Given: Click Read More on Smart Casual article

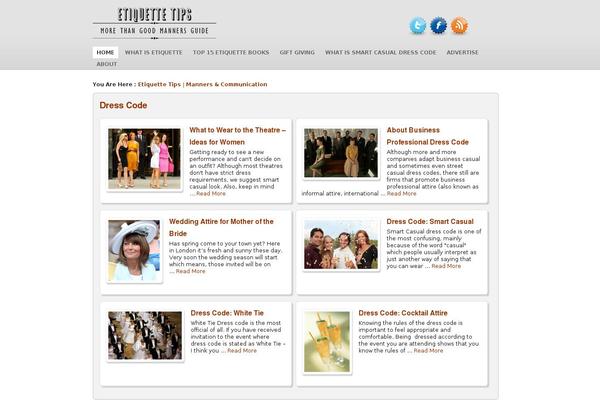Looking at the screenshot, I should click(446, 266).
